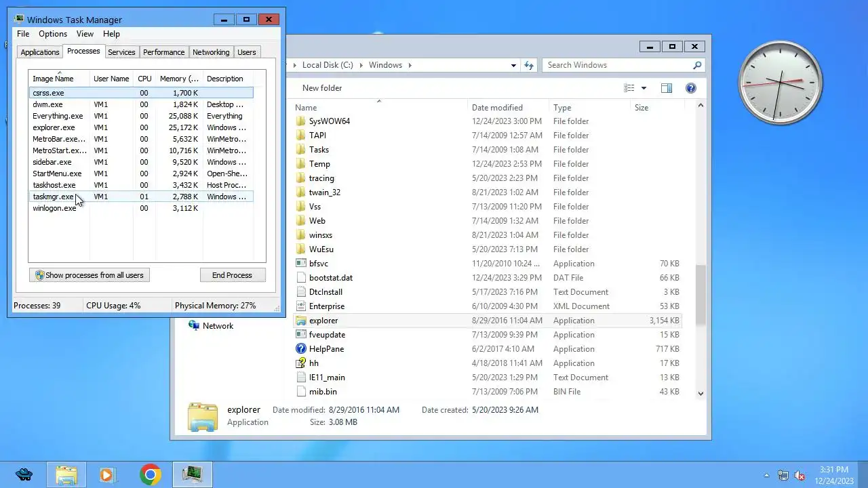Select the Task Manager taskbar icon
Image resolution: width=868 pixels, height=488 pixels.
pos(193,474)
